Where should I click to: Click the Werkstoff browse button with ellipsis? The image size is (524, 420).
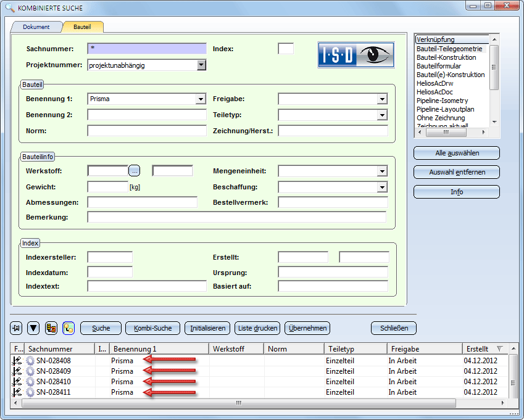[x=135, y=171]
